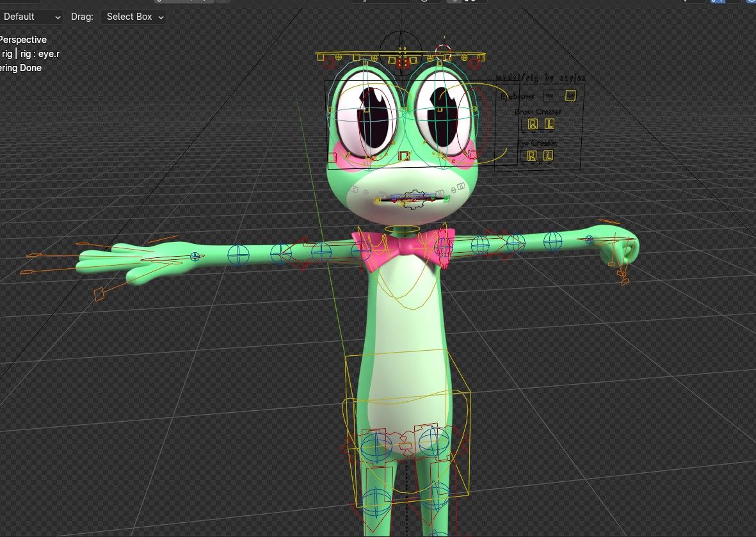The image size is (756, 537).
Task: Select the yellow square at brow bar's left end
Action: click(321, 58)
